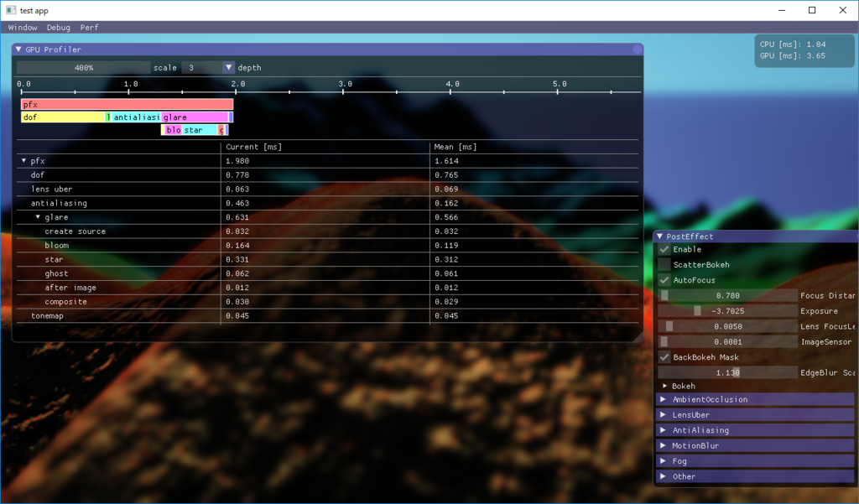Image resolution: width=859 pixels, height=504 pixels.
Task: Collapse the PostEffect panel
Action: tap(660, 236)
